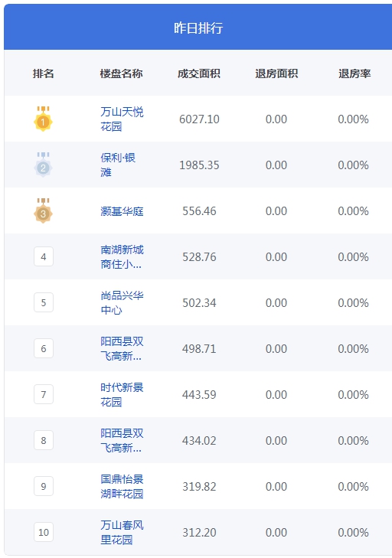
Task: Open the 时代新景花园 property link
Action: (122, 394)
